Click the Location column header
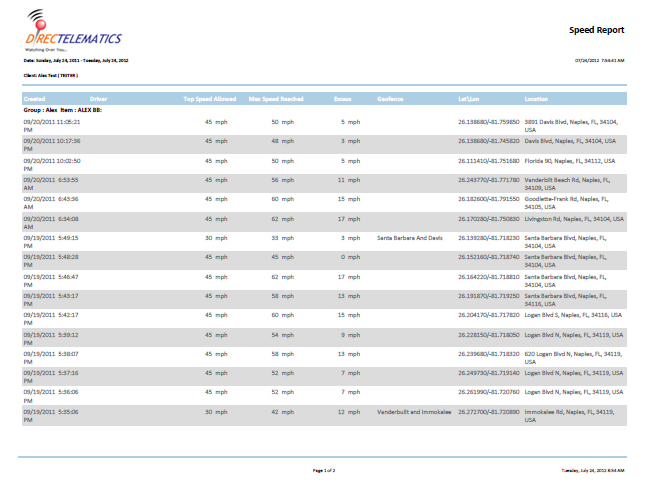The width and height of the screenshot is (647, 499). pos(536,99)
